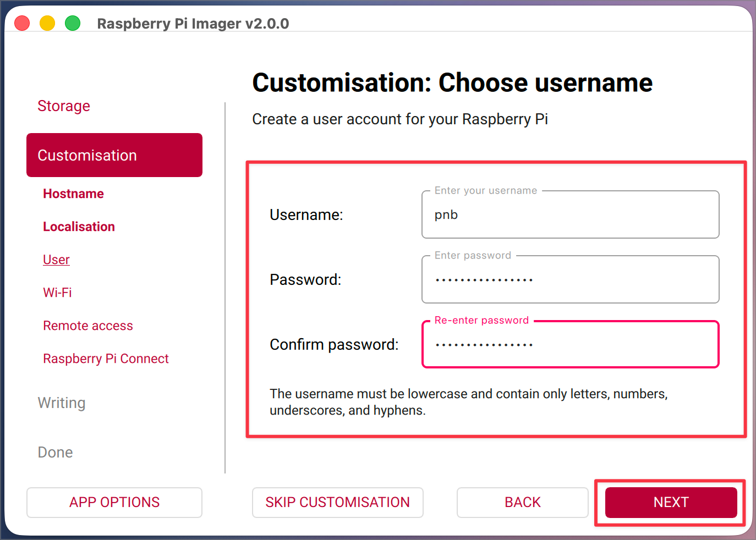Open the Wi-Fi configuration page

(57, 292)
